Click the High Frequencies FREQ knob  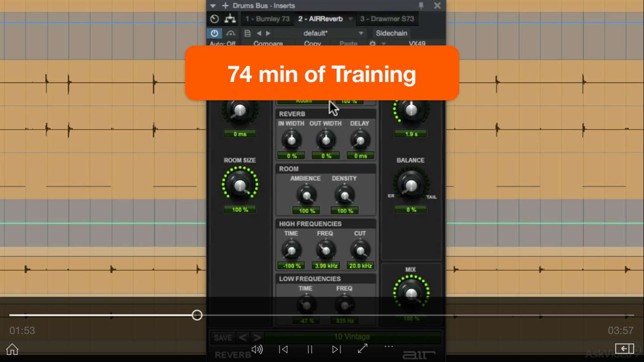pyautogui.click(x=326, y=250)
